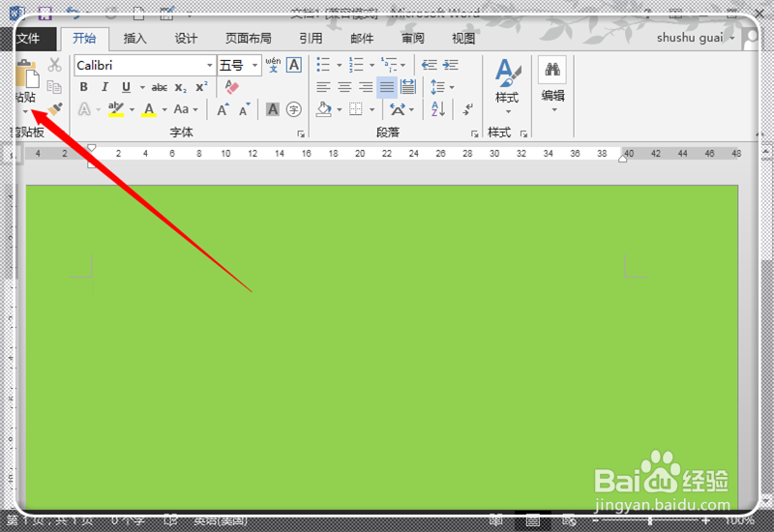The height and width of the screenshot is (532, 774).
Task: Open the 文件 file menu
Action: (28, 39)
